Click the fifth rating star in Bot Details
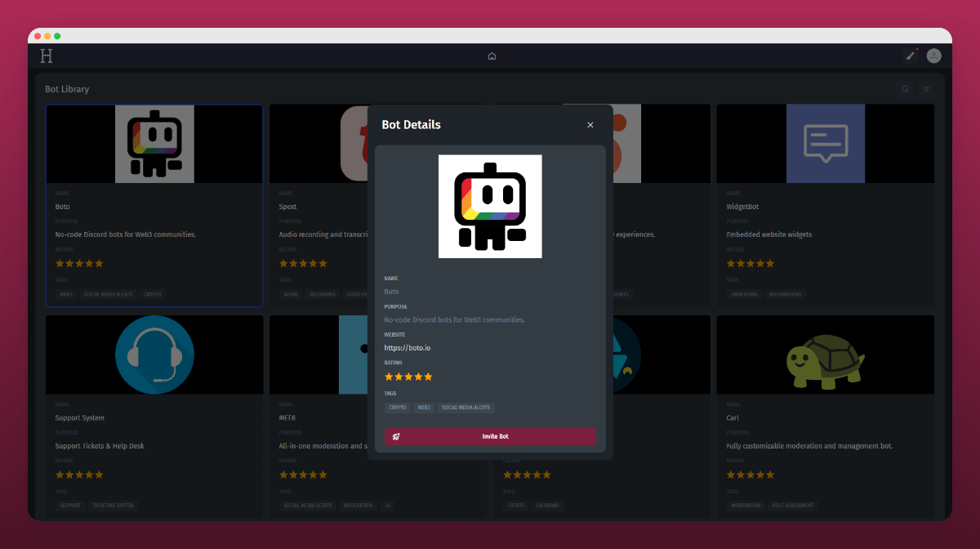Screen dimensions: 980x549 point(428,377)
